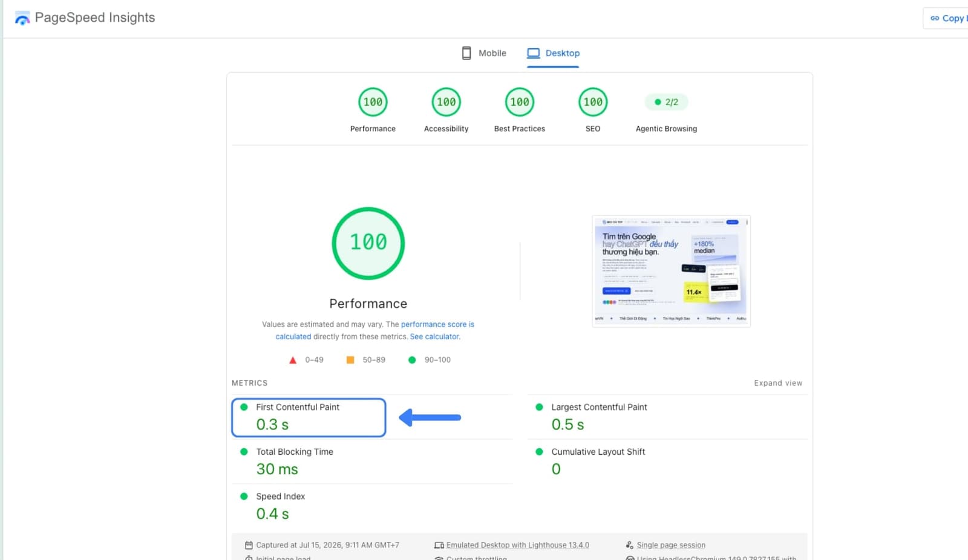Open the 'performance score is calculated' link
This screenshot has height=560, width=968.
pos(375,330)
